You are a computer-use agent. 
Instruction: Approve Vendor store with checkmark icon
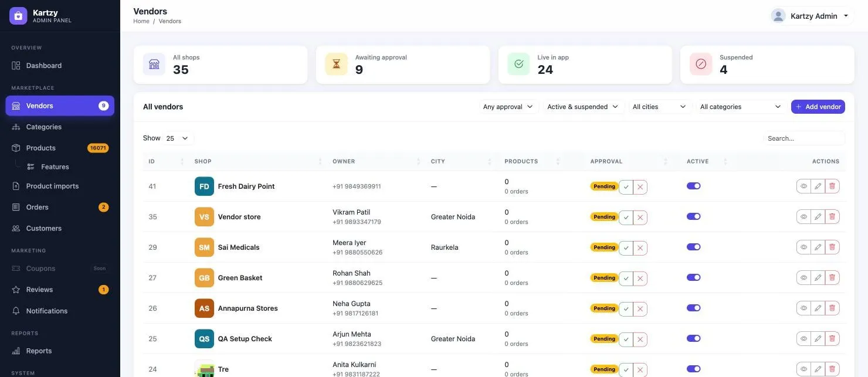[x=626, y=217]
